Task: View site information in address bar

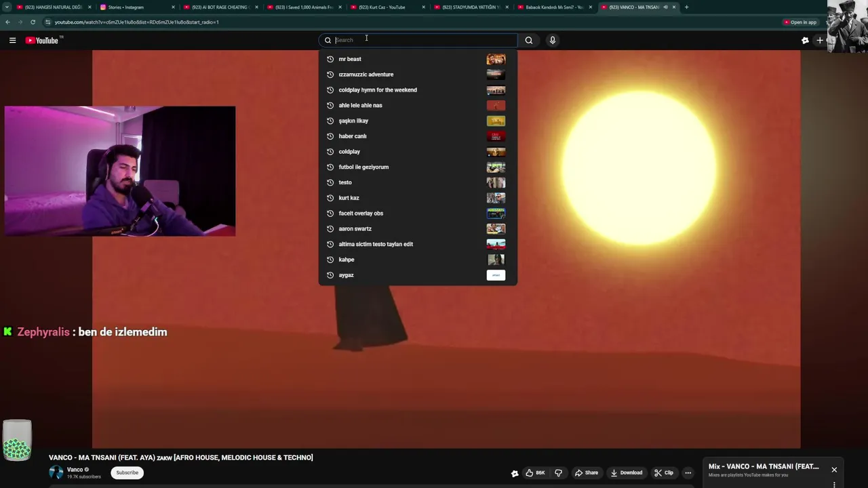Action: point(47,22)
